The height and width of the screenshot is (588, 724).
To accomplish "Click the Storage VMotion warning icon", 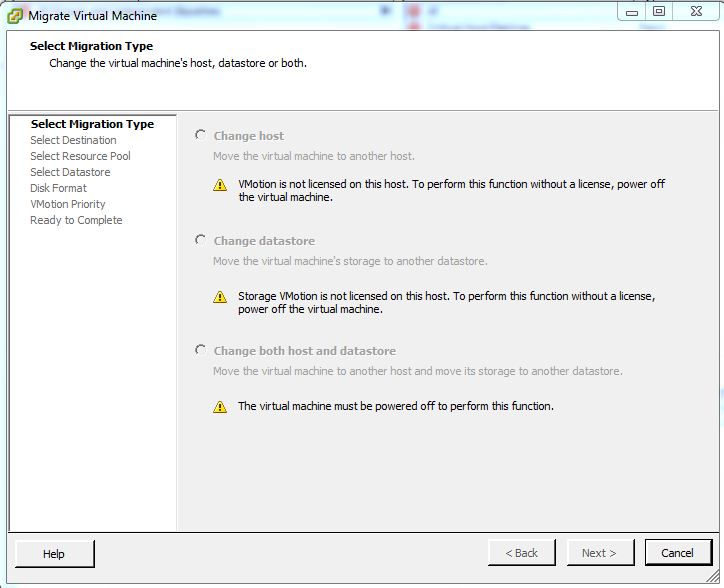I will click(220, 297).
